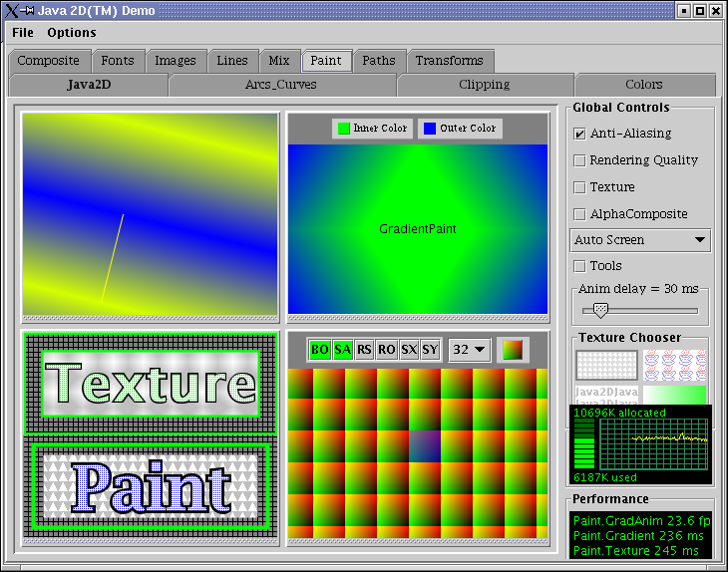Select the teacup pattern texture
The image size is (728, 572).
675,365
